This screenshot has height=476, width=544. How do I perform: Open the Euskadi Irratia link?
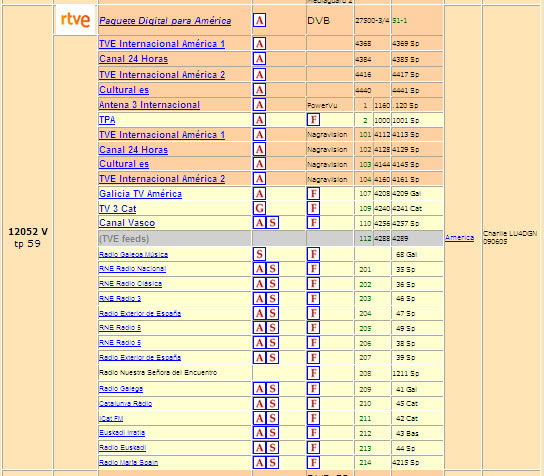pos(122,433)
